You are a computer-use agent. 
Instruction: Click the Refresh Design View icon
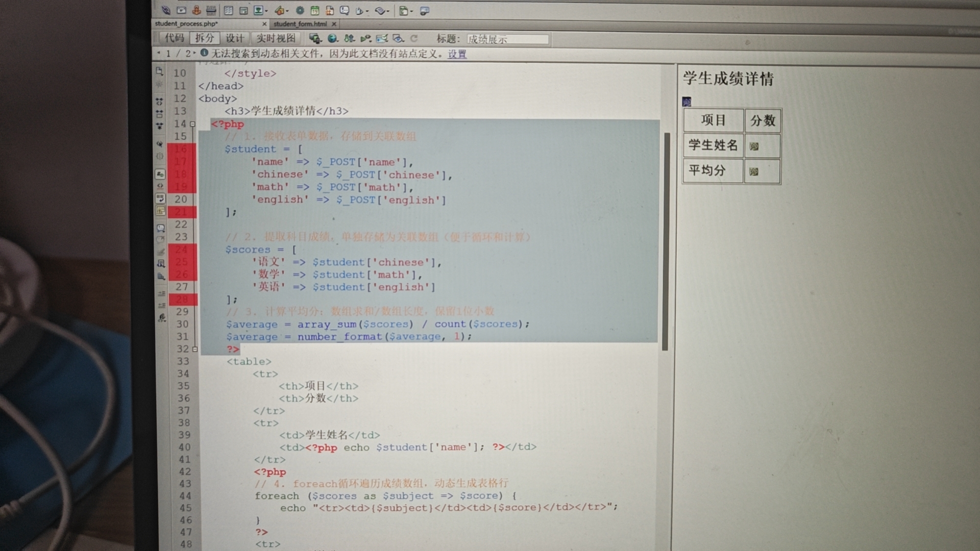(414, 39)
